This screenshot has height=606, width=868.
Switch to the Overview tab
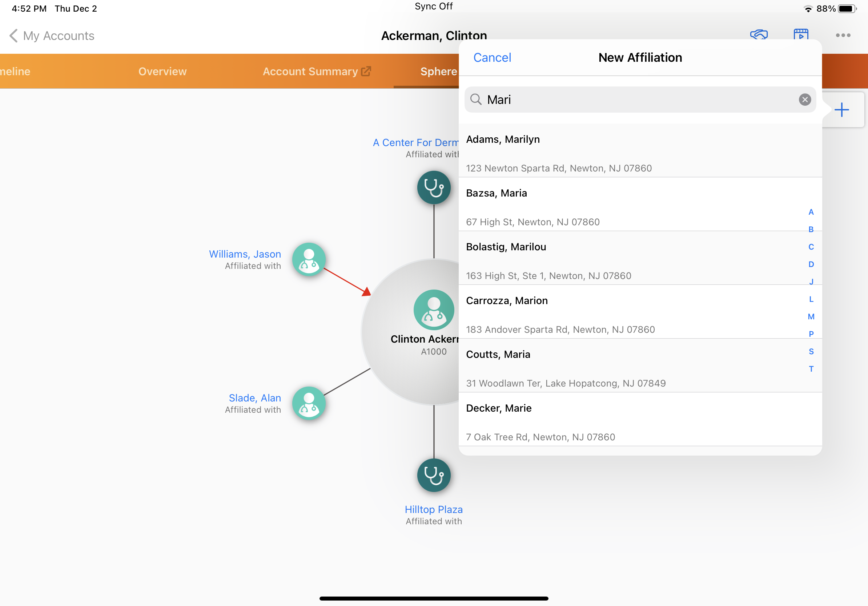coord(162,72)
